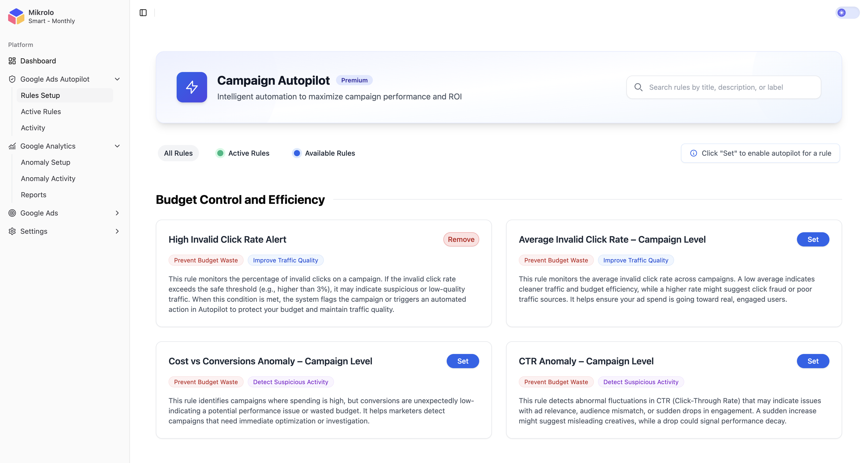Click the Mikrolo cube logo
This screenshot has height=463, width=868.
tap(16, 16)
